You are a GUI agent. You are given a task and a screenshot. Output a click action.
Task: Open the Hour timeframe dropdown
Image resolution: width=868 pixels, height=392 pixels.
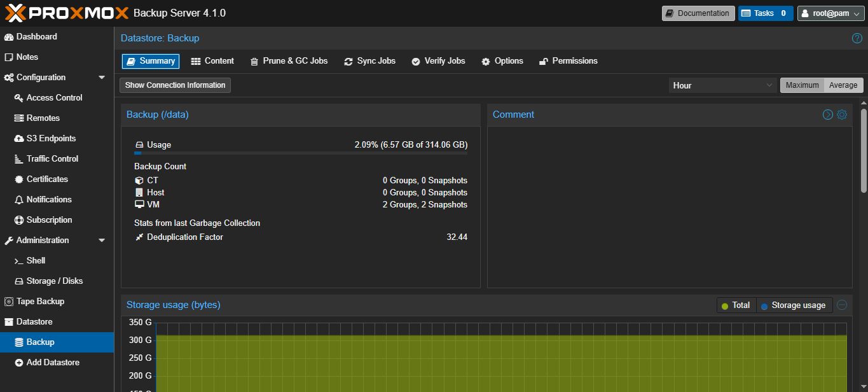722,85
